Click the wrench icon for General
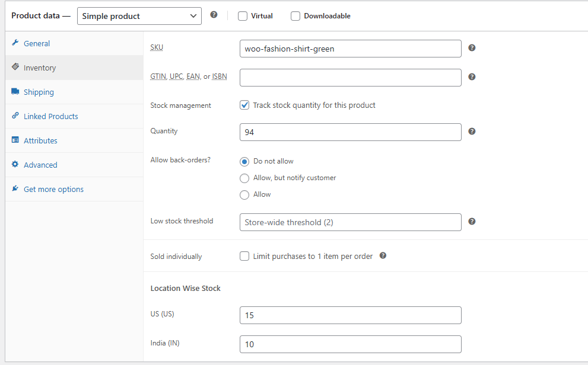Image resolution: width=588 pixels, height=365 pixels. pyautogui.click(x=15, y=43)
